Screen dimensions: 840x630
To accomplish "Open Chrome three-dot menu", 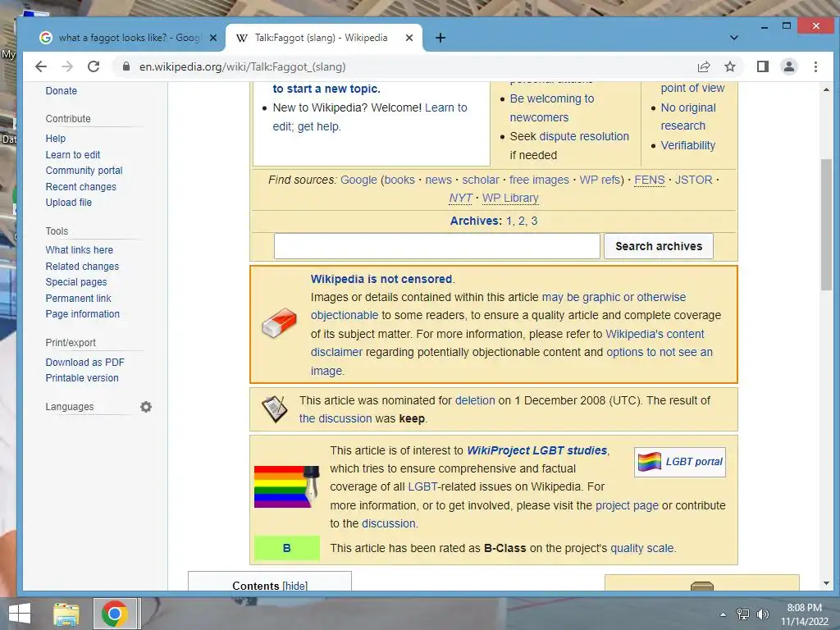I will [x=815, y=66].
